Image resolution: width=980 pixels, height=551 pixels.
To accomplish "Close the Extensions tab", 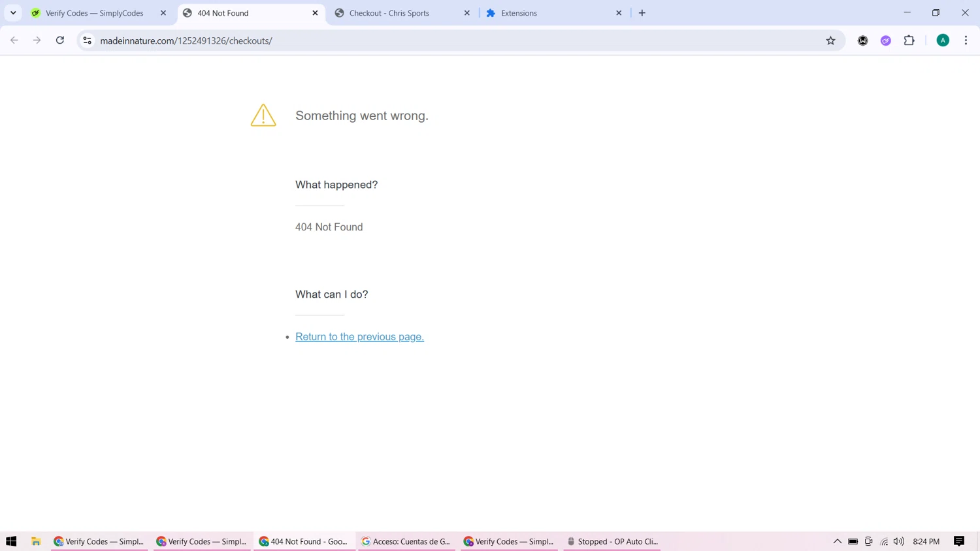I will click(x=619, y=13).
